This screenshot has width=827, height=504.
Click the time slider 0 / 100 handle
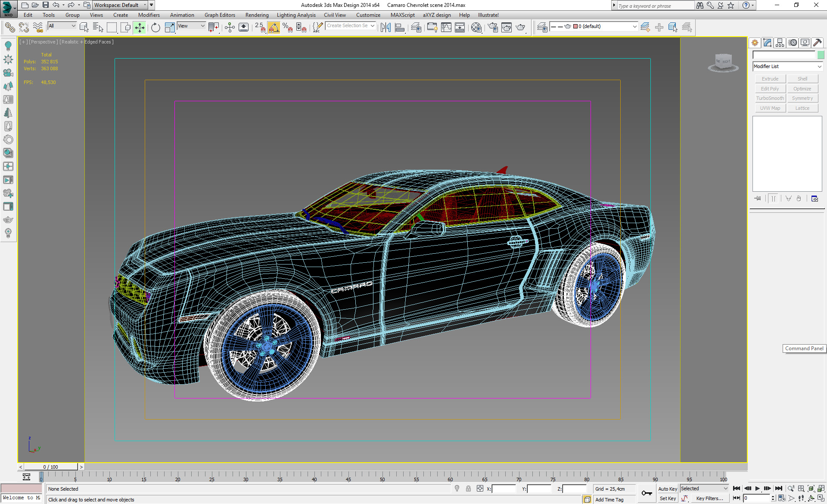[x=51, y=467]
